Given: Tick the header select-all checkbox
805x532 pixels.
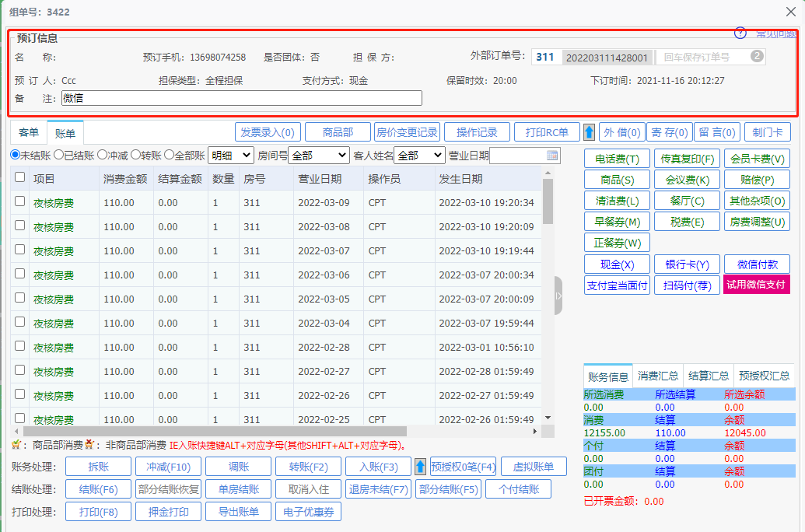Looking at the screenshot, I should (20, 177).
